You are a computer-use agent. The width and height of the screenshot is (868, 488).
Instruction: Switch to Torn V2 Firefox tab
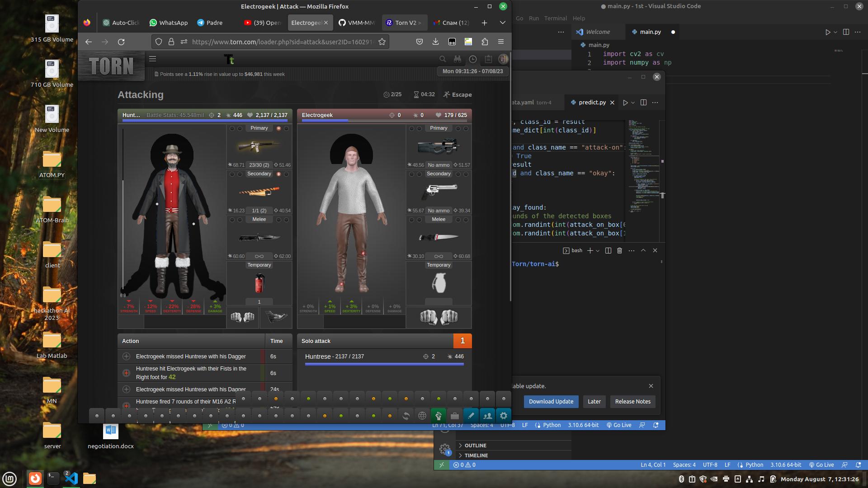(x=404, y=23)
